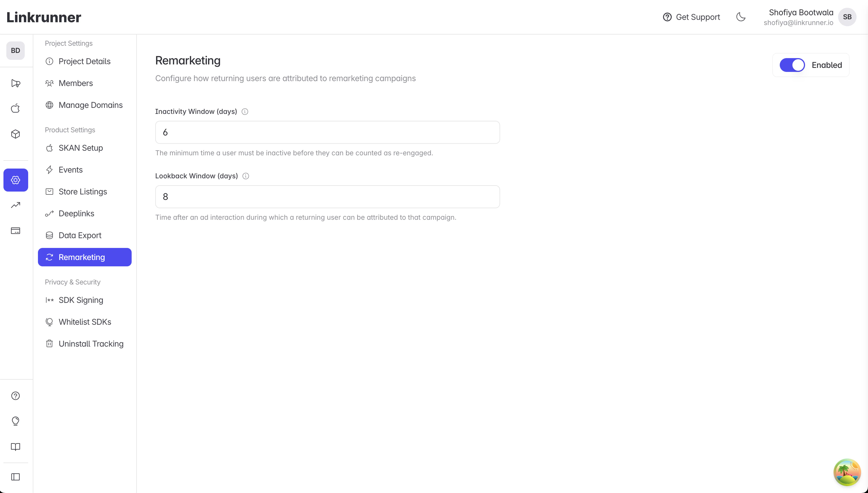Select Uninstall Tracking menu item
The image size is (868, 493).
click(91, 344)
